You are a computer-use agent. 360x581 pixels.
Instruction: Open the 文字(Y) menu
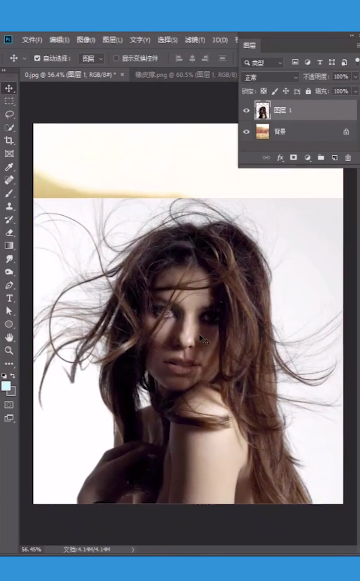(x=140, y=40)
